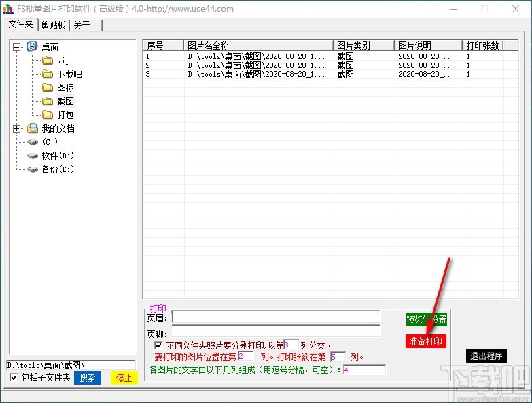Click the application logo in title bar
Viewport: 532px width, 403px height.
coord(7,9)
